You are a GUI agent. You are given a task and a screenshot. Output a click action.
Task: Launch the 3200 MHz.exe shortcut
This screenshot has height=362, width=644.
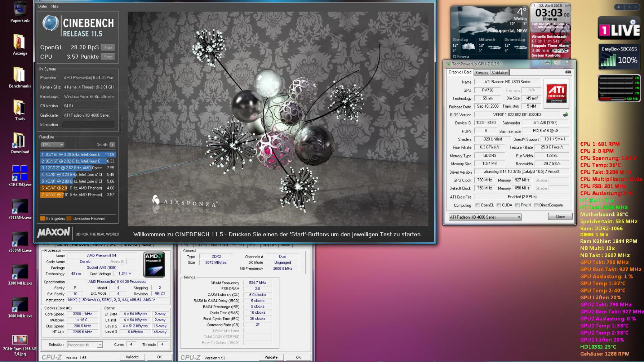(19, 272)
